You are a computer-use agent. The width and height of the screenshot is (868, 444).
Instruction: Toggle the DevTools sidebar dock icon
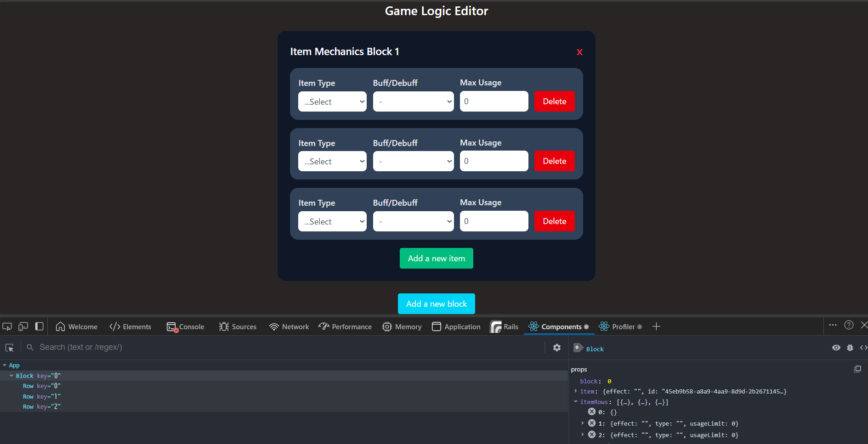[40, 326]
